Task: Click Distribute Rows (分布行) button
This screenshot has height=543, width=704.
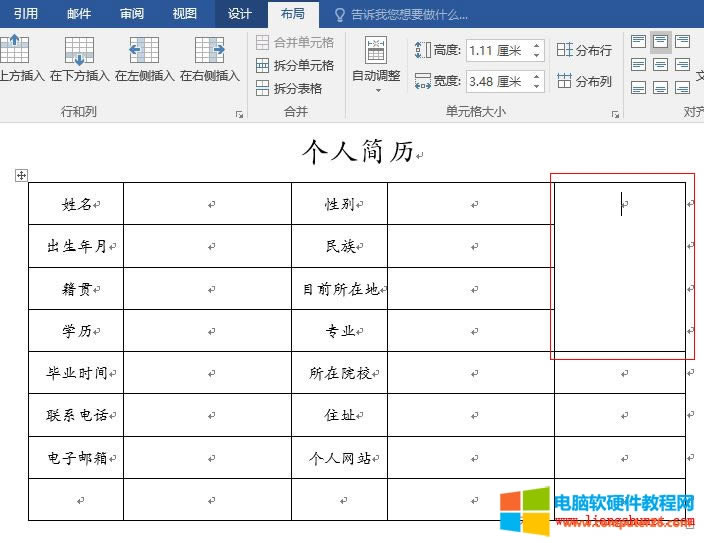Action: click(x=584, y=50)
